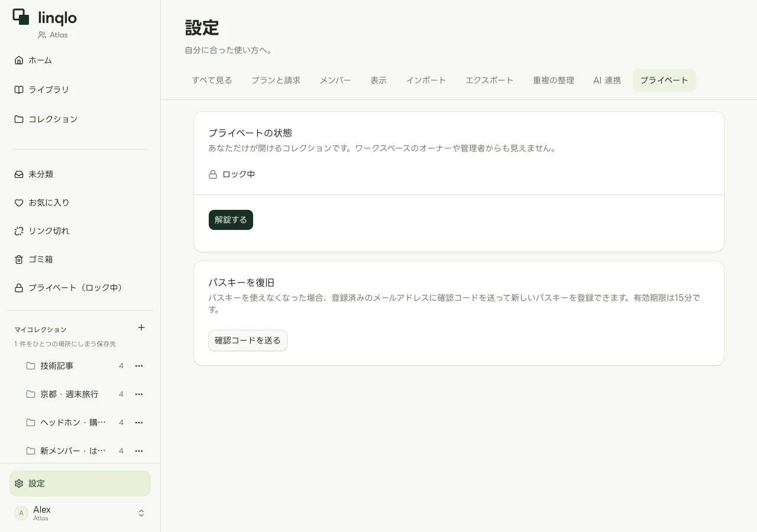This screenshot has height=532, width=757.
Task: Open the すべて見る tab
Action: pos(212,80)
